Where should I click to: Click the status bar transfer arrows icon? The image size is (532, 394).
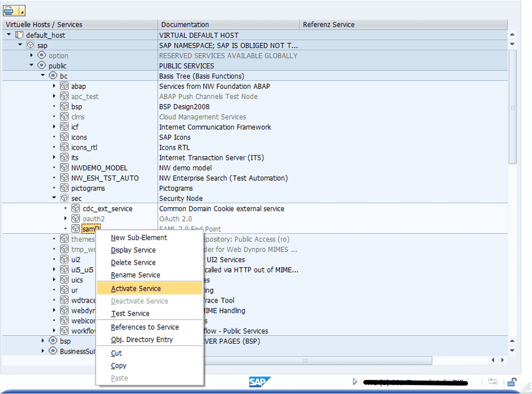tap(492, 381)
